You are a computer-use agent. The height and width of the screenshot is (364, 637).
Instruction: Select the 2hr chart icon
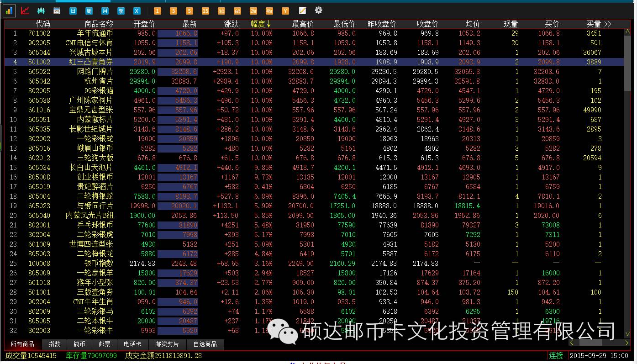coord(253,11)
